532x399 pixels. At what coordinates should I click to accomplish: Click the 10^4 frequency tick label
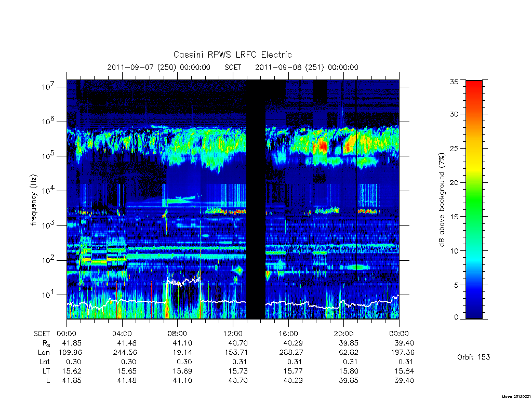[48, 191]
